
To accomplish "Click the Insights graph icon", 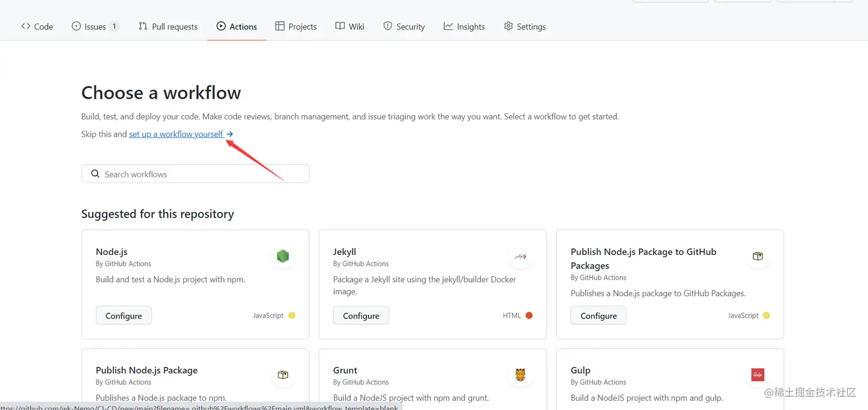I will [448, 26].
